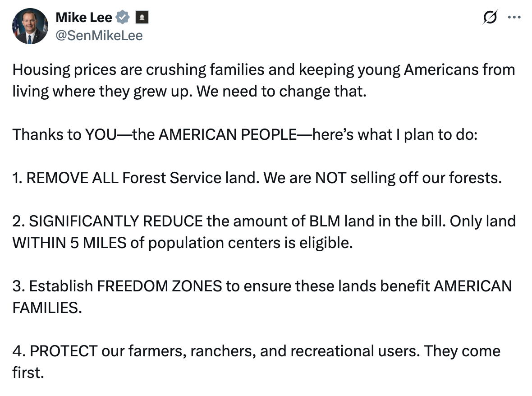Click the "Thanks to YOU" line
Viewport: 532px width, 396px height.
[x=63, y=134]
